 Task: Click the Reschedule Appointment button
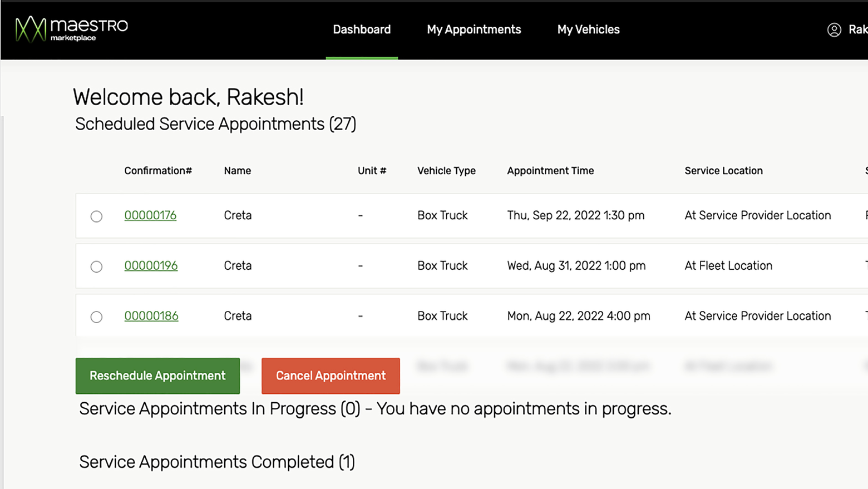pyautogui.click(x=157, y=376)
